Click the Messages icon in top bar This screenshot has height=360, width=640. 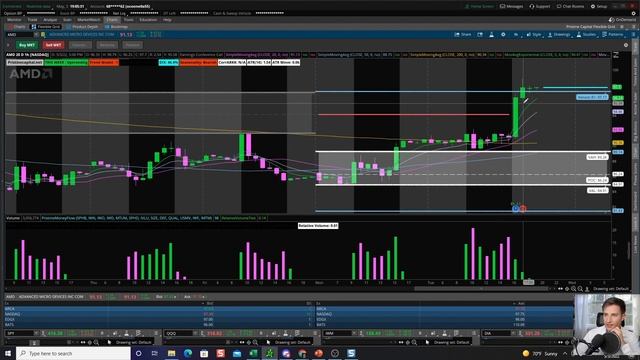tap(511, 7)
